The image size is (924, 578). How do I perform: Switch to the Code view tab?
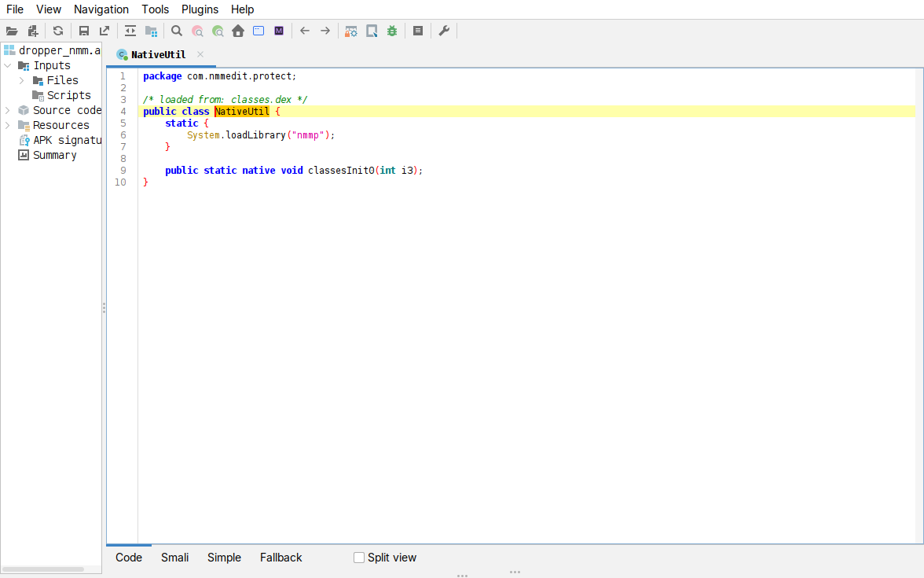pos(129,558)
